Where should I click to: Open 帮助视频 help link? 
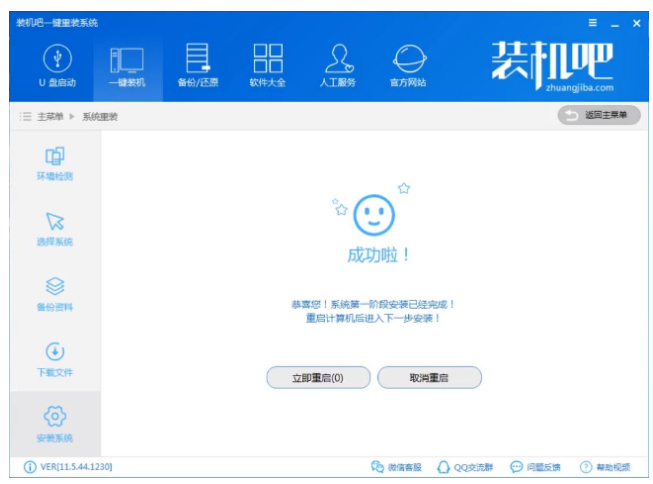pyautogui.click(x=606, y=467)
